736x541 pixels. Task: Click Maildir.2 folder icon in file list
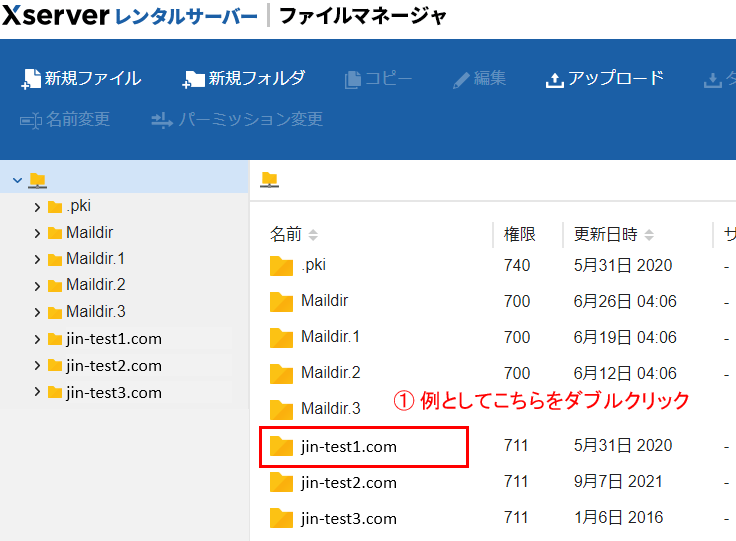click(x=281, y=374)
